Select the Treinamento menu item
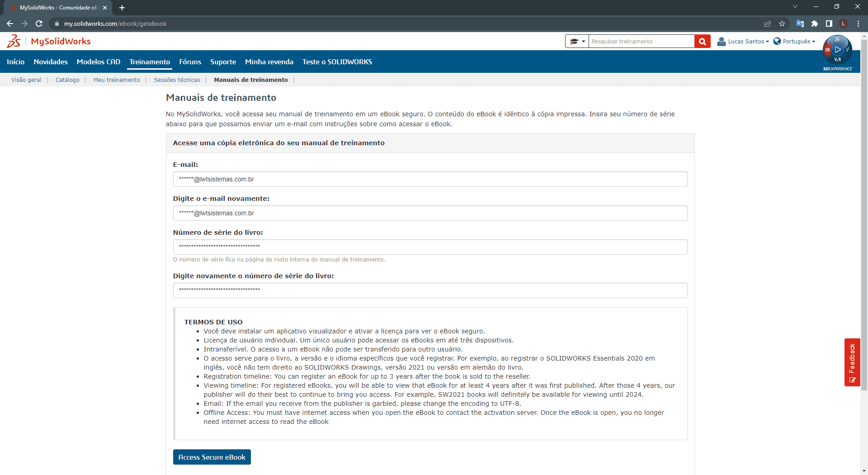 tap(150, 62)
